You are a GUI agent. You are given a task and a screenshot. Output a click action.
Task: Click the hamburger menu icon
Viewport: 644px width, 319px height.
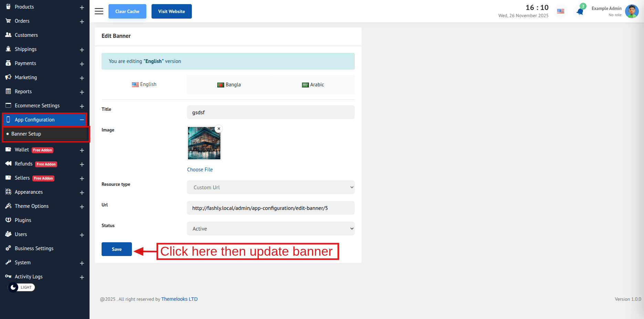(x=99, y=11)
